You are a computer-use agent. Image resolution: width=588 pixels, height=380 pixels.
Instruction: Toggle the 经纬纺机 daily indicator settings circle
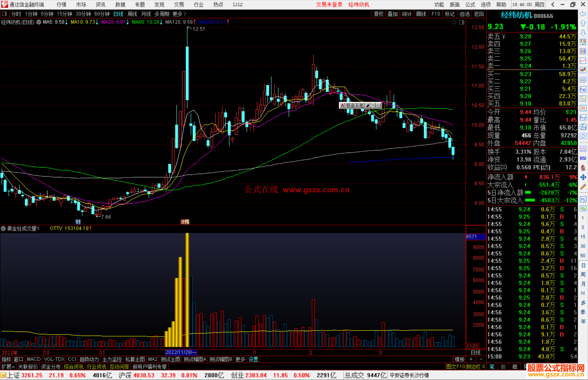tap(39, 22)
